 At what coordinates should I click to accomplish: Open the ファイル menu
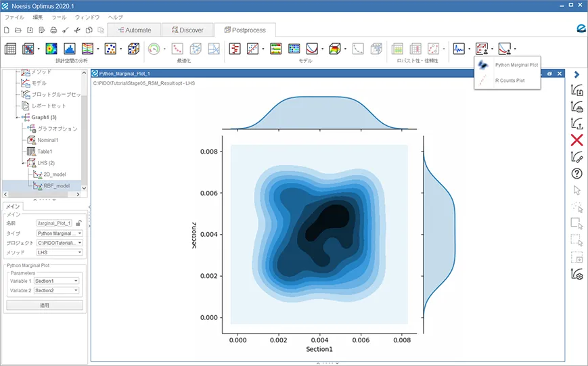click(x=14, y=16)
